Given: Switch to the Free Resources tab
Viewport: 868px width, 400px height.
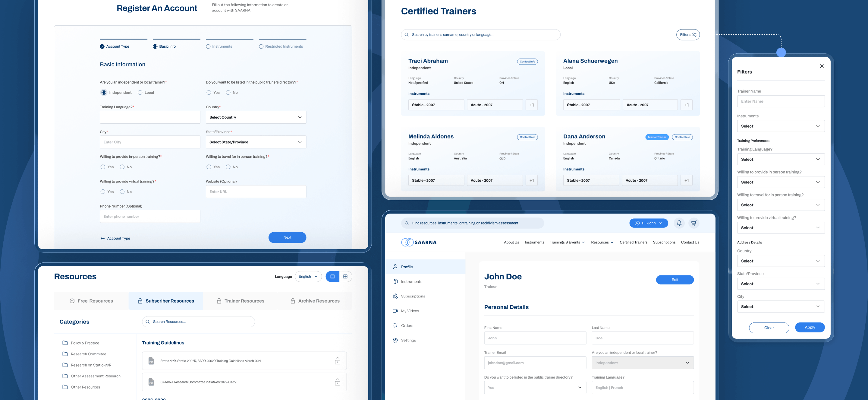Looking at the screenshot, I should pos(91,301).
